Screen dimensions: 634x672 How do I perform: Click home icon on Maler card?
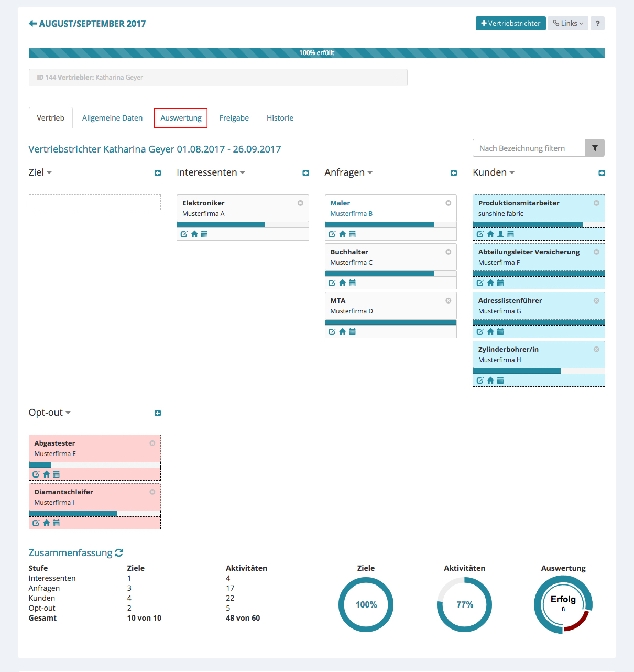coord(342,234)
